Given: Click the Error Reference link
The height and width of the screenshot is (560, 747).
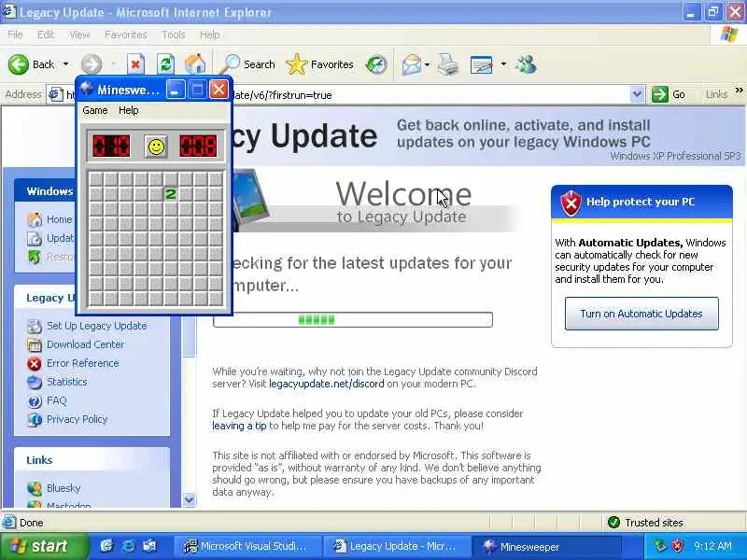Looking at the screenshot, I should 83,363.
